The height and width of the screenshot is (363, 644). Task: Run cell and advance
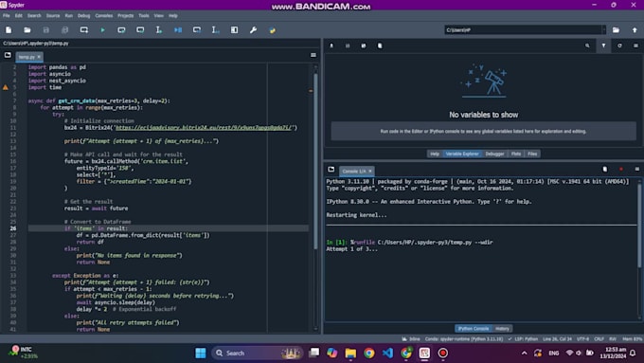click(x=140, y=30)
